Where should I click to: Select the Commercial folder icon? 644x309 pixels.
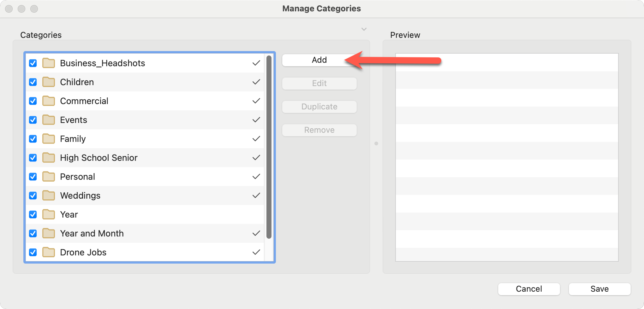point(49,101)
